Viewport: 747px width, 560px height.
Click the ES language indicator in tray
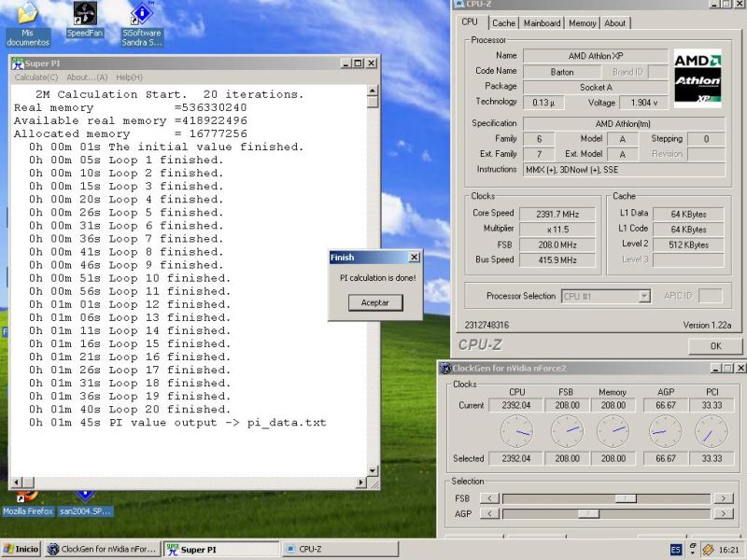pyautogui.click(x=675, y=550)
